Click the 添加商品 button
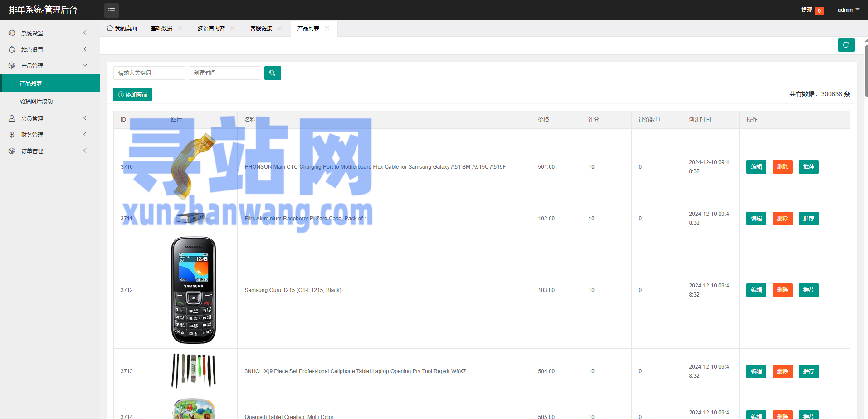Viewport: 868px width, 419px height. click(x=132, y=94)
